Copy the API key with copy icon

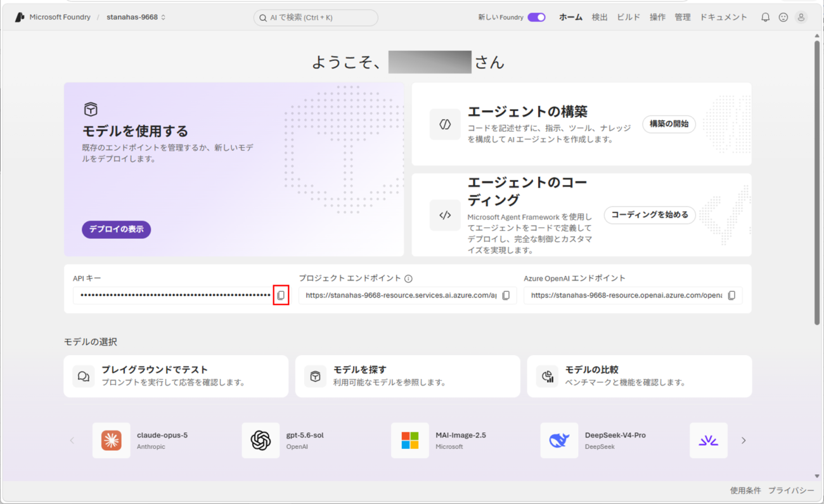[x=281, y=295]
